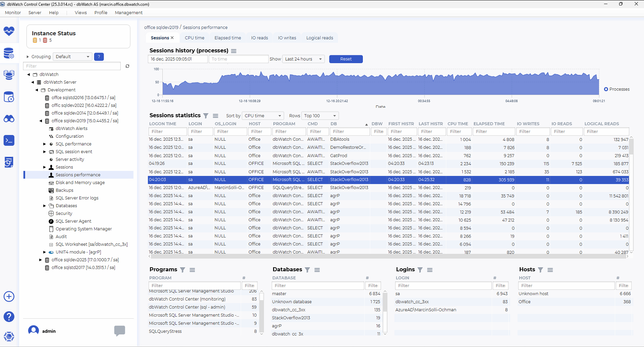Image resolution: width=644 pixels, height=347 pixels.
Task: Switch to the IO reads tab
Action: [259, 38]
